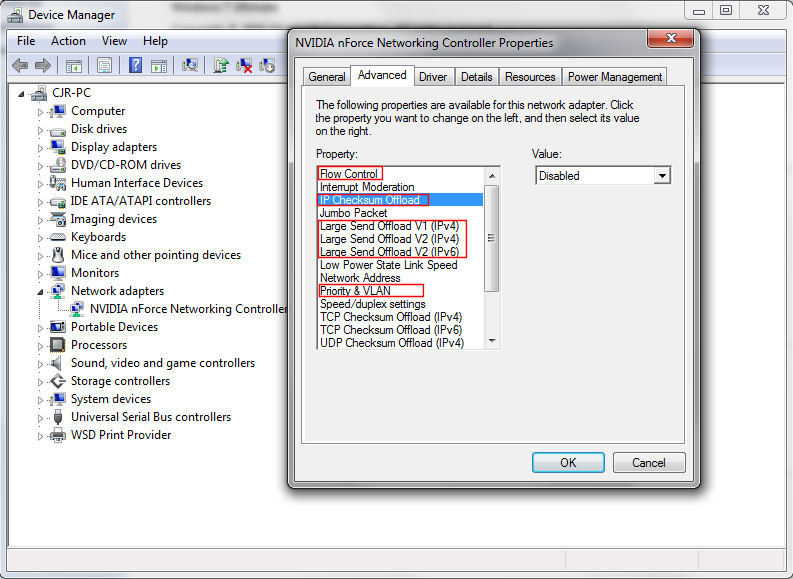Expand the Monitors node

point(40,274)
